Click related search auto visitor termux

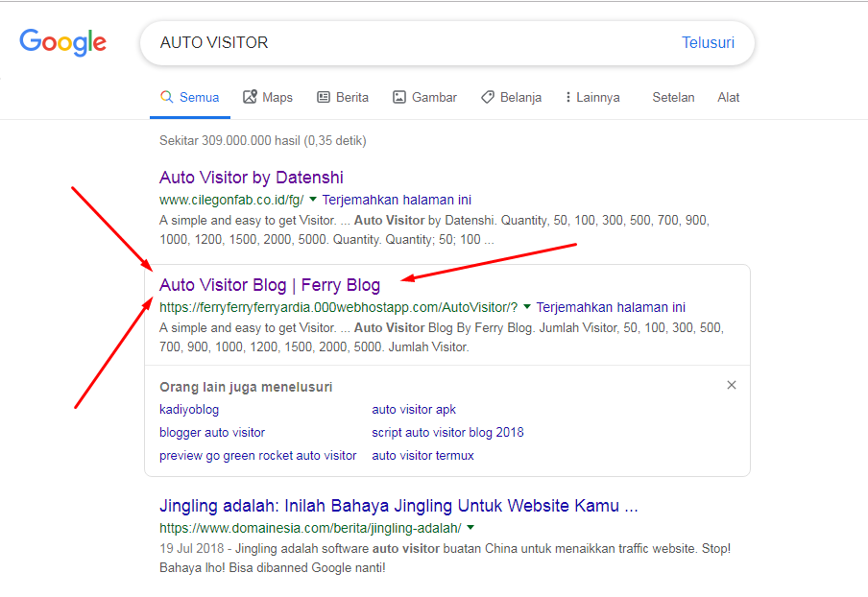coord(422,455)
